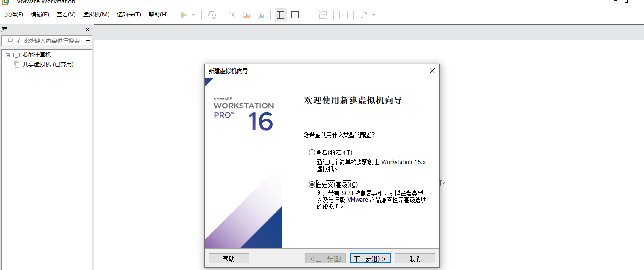
Task: Click the 帮助 button in wizard
Action: [229, 258]
